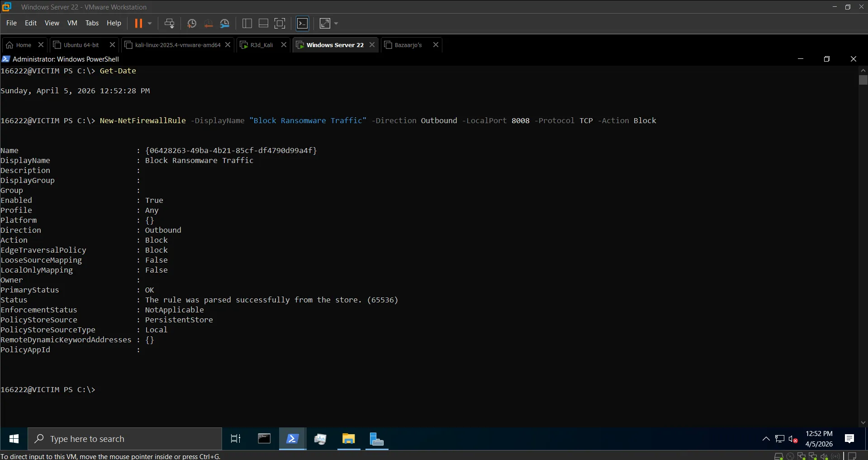Open the snapshot manager
868x460 pixels.
pos(225,24)
